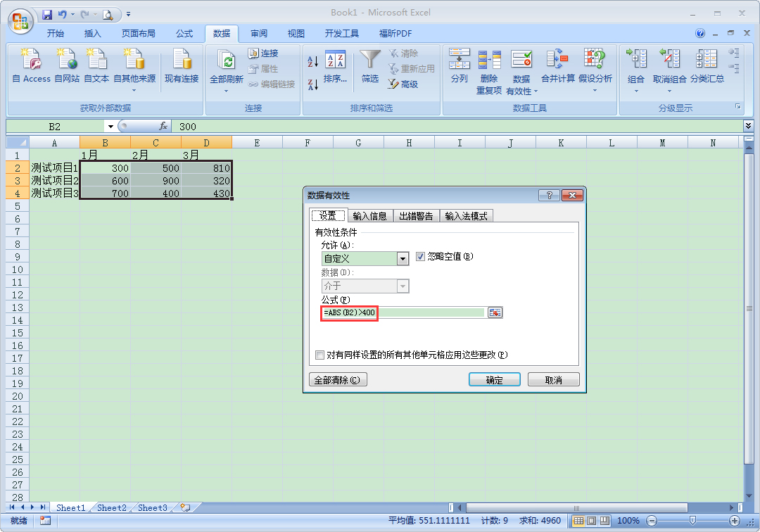Click the 确定 button to confirm
Image resolution: width=760 pixels, height=532 pixels.
[x=495, y=379]
